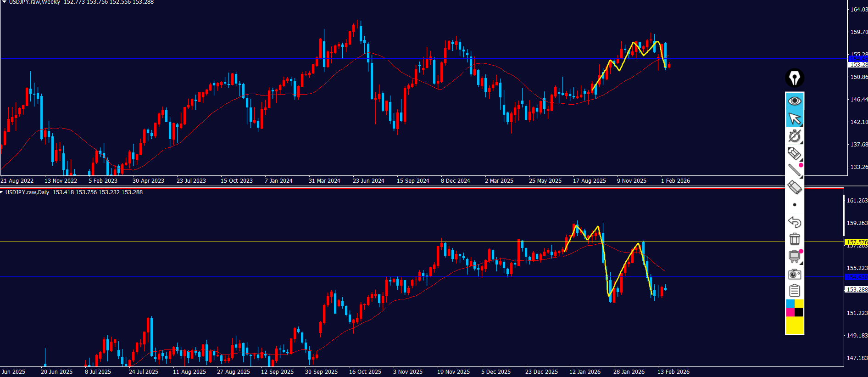This screenshot has width=868, height=377.
Task: Open the CMYK color palette grid
Action: (795, 308)
